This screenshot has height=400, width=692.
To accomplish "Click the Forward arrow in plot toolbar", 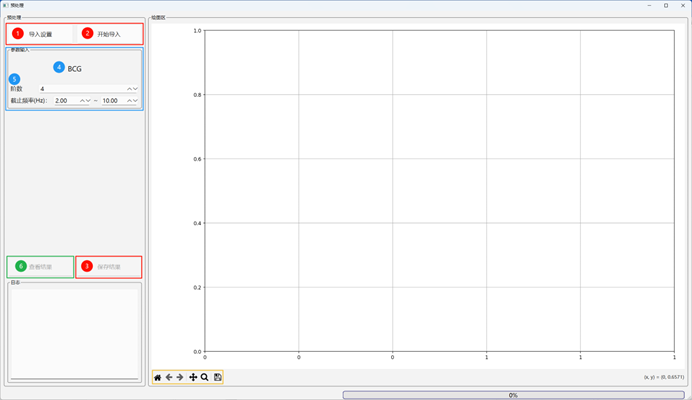I will pos(180,377).
